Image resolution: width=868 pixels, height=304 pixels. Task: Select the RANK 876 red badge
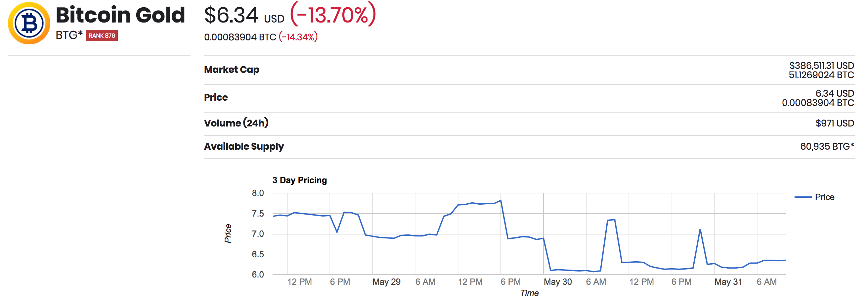102,35
